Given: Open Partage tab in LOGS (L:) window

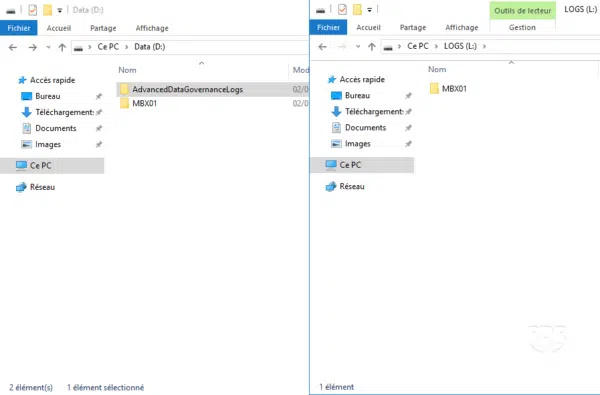Looking at the screenshot, I should [412, 27].
